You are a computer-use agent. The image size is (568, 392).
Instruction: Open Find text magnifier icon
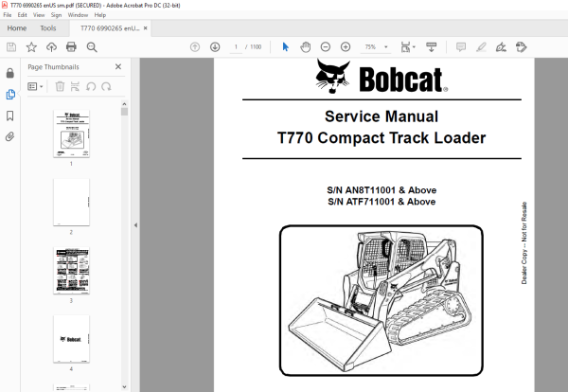tap(92, 47)
